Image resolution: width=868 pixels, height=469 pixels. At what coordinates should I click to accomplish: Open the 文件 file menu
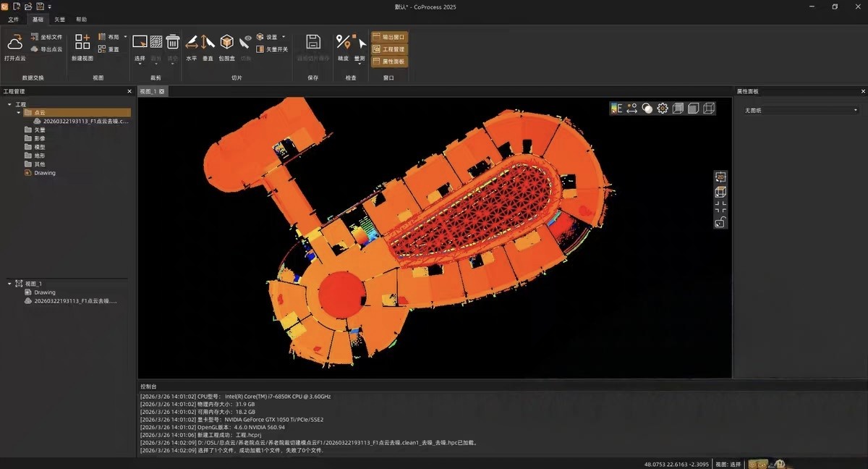(x=14, y=20)
